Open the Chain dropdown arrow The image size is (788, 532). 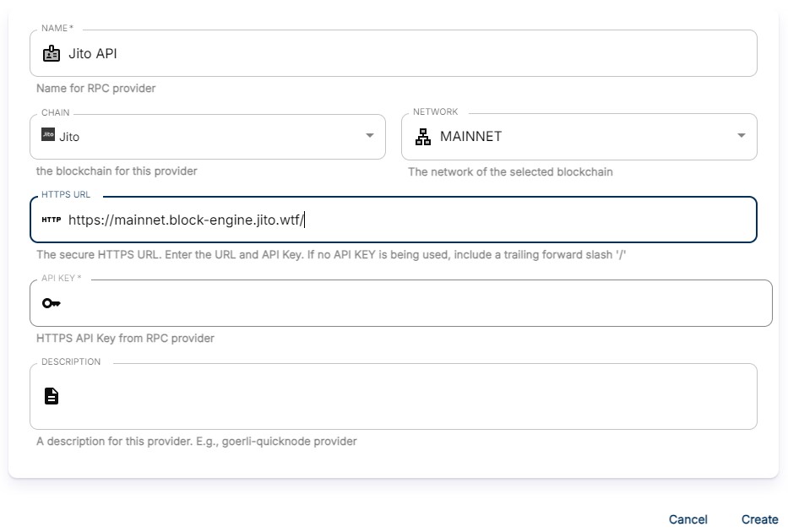[x=370, y=136]
